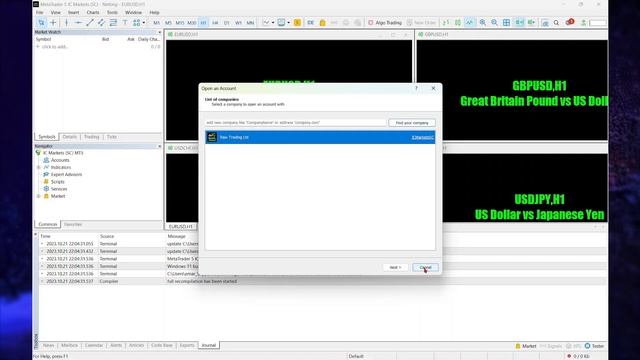
Task: Open the Insert menu
Action: click(74, 13)
